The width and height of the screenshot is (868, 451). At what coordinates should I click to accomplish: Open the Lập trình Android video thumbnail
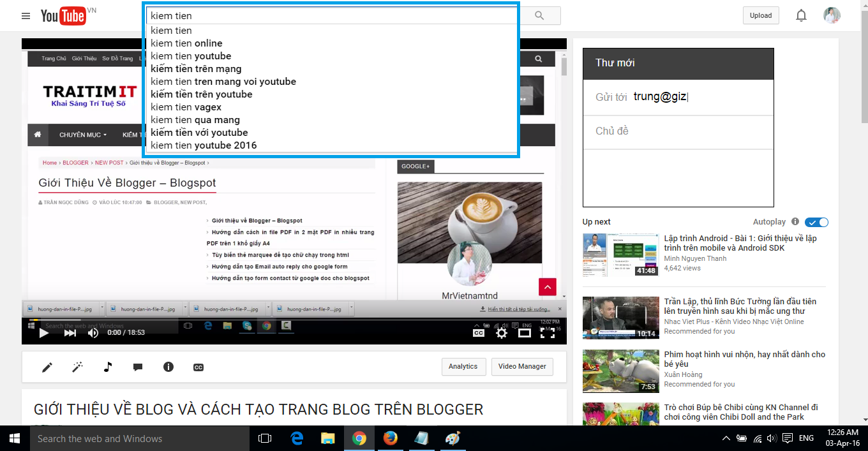coord(620,255)
